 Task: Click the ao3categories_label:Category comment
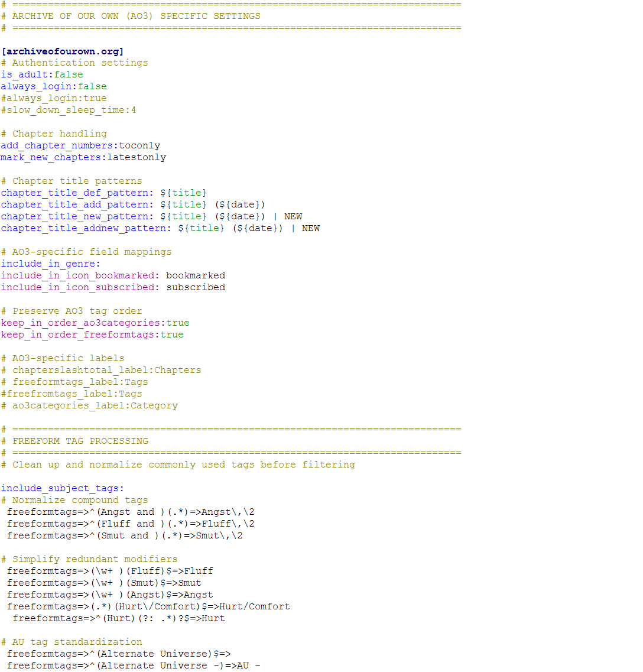(89, 405)
